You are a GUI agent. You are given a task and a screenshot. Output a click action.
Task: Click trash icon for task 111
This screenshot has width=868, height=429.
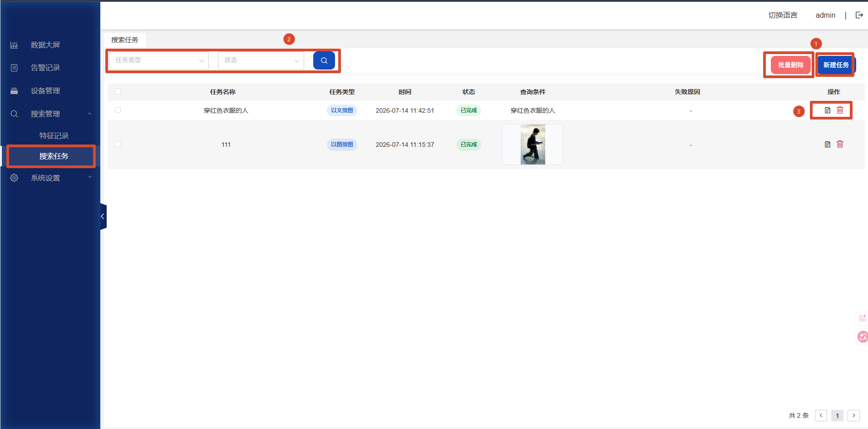840,145
